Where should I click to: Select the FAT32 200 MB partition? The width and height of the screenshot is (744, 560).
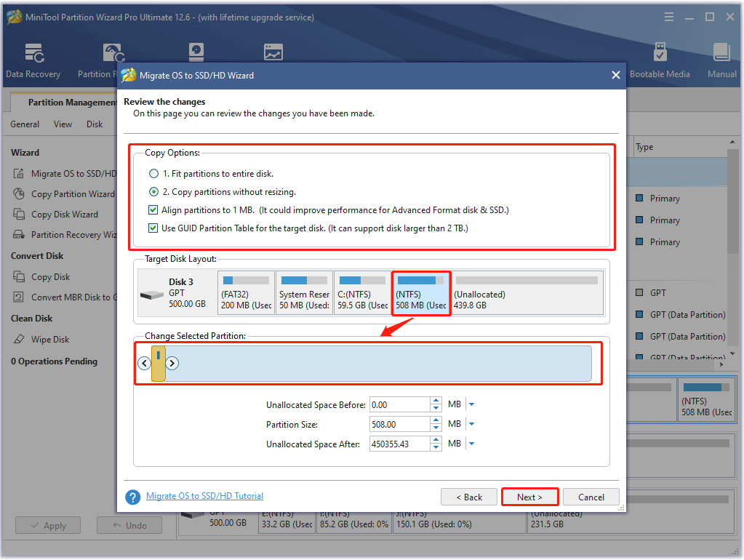247,293
